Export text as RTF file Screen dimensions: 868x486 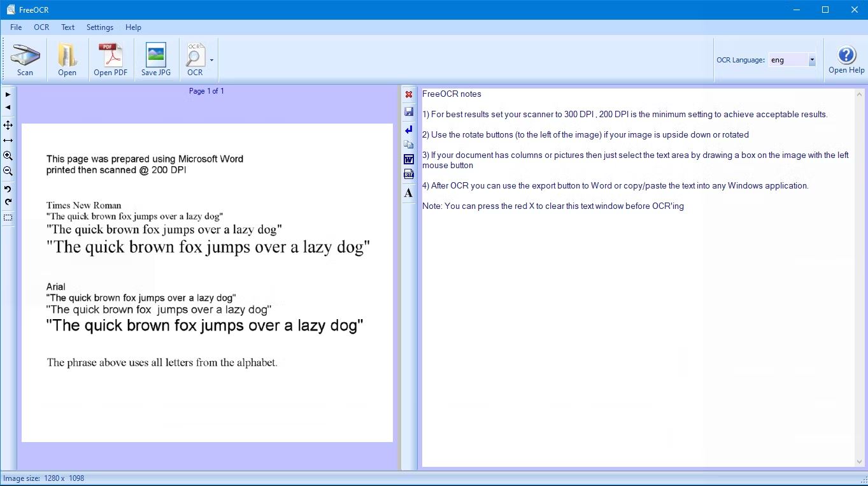tap(409, 174)
